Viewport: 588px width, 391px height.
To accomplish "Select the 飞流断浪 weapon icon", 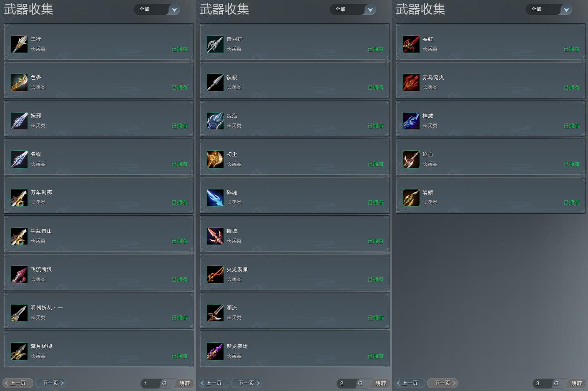I will (x=19, y=275).
